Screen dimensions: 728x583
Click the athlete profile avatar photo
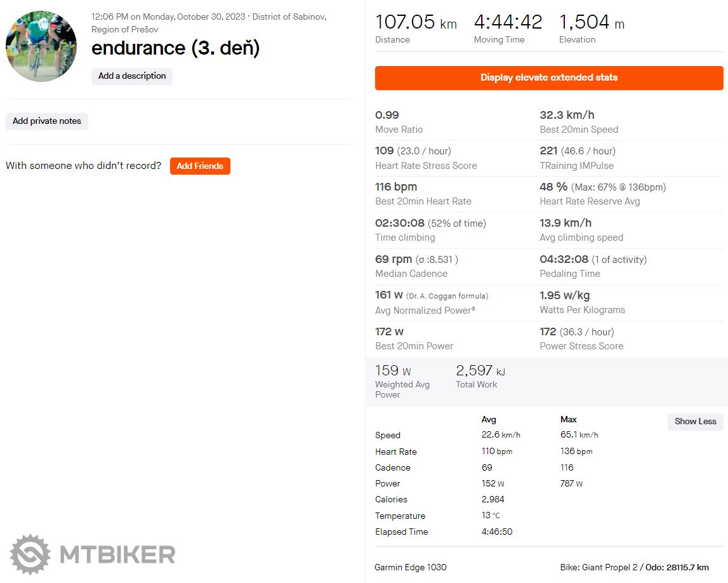41,46
